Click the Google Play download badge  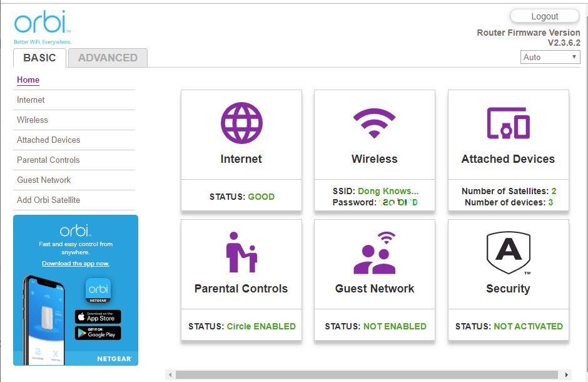pyautogui.click(x=98, y=333)
